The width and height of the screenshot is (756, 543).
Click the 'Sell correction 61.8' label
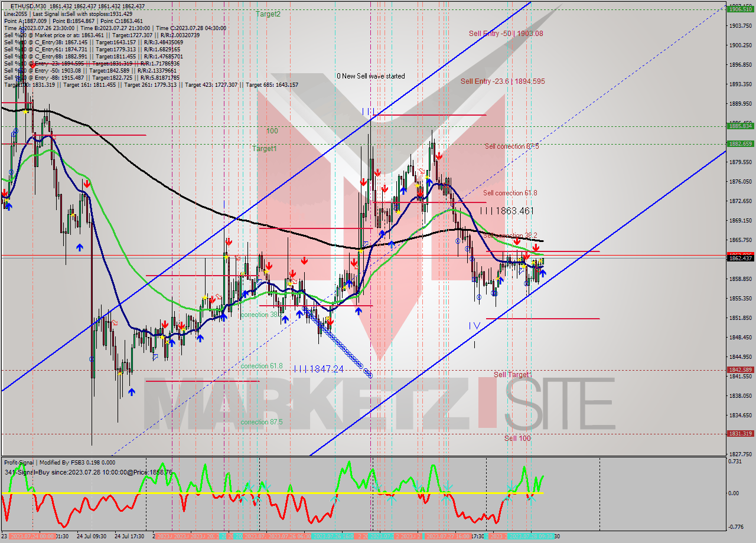click(510, 193)
